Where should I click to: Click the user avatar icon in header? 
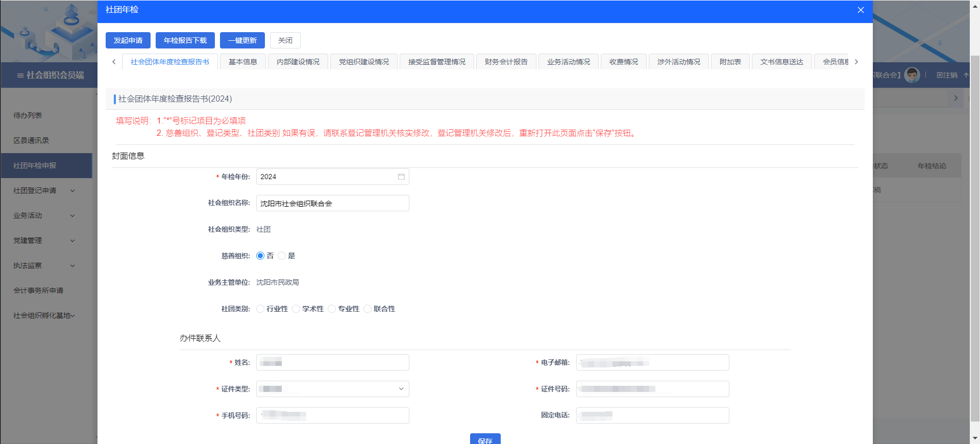tap(912, 75)
